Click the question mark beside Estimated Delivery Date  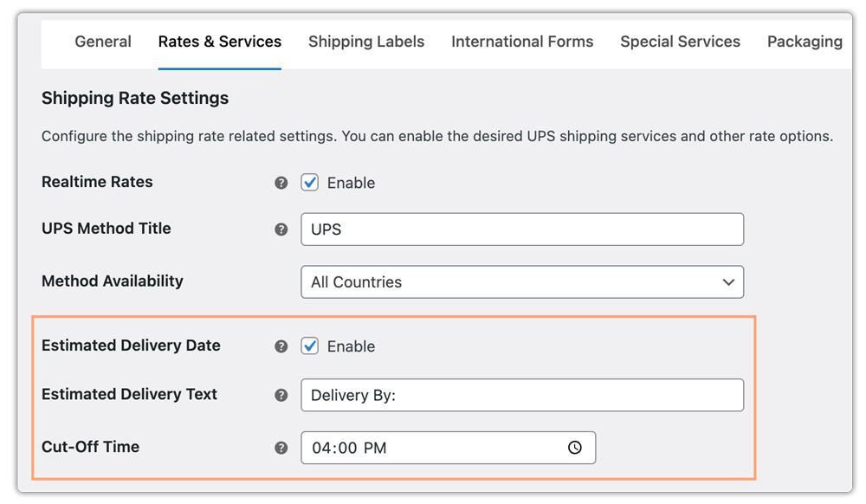tap(281, 346)
